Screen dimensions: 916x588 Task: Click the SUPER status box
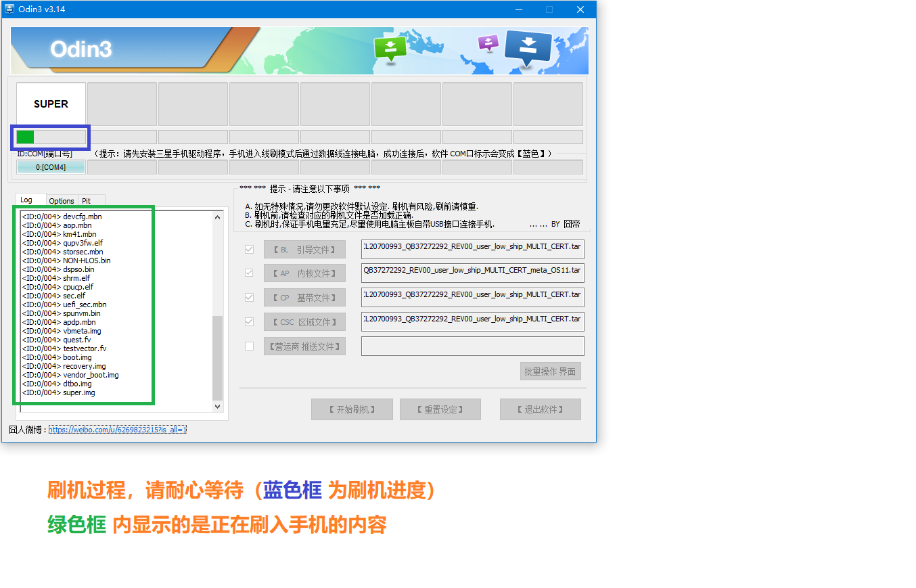point(51,104)
